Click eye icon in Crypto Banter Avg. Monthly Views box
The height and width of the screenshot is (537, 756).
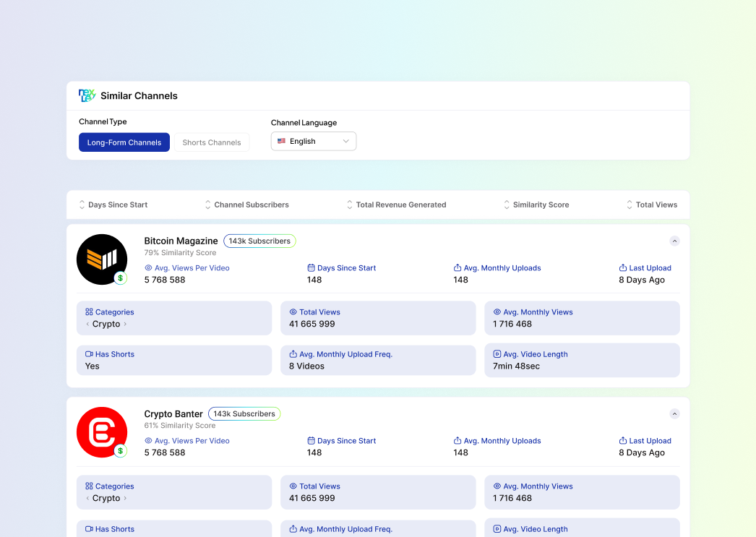(497, 486)
